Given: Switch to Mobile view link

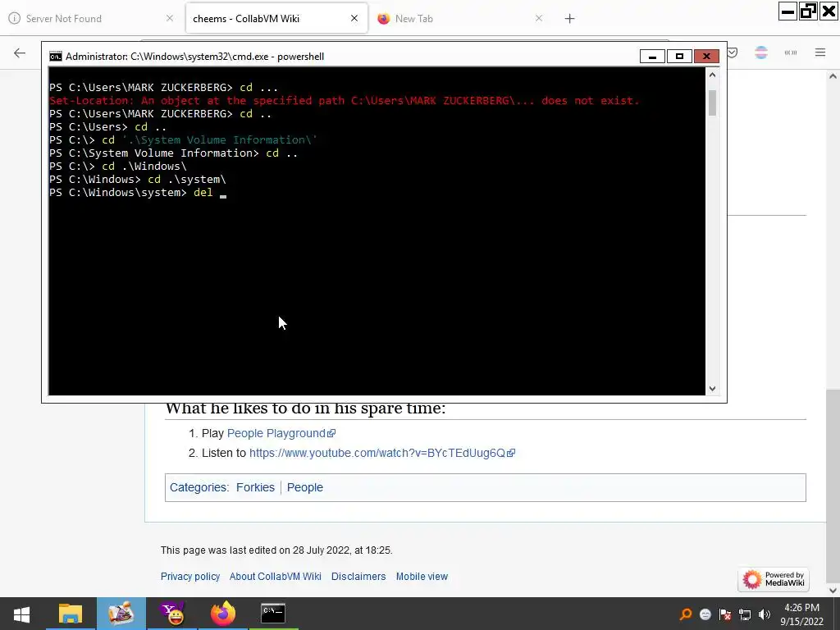Looking at the screenshot, I should (x=422, y=577).
